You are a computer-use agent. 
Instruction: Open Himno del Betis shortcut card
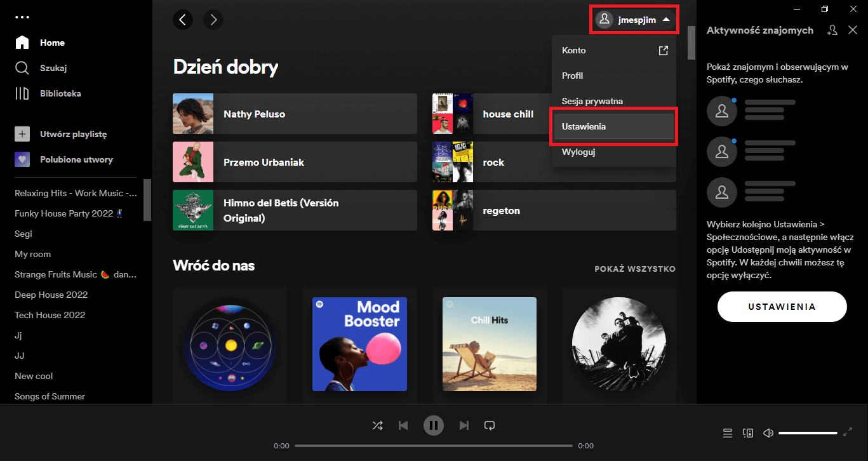tap(295, 210)
